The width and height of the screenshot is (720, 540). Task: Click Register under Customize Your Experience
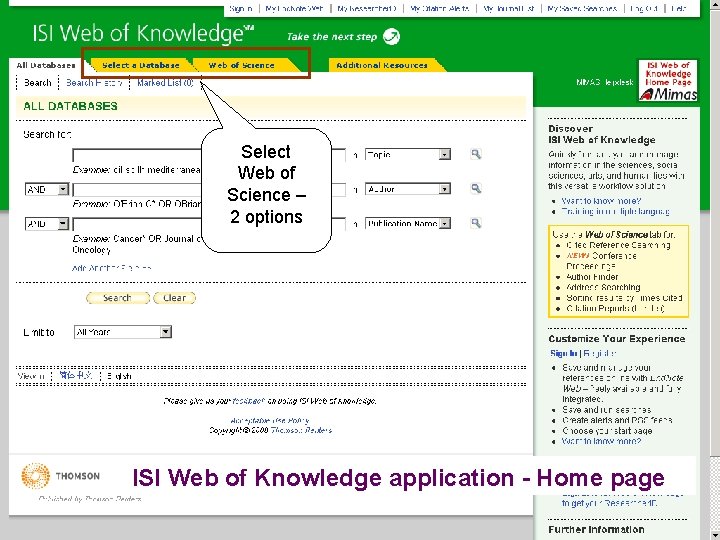click(599, 353)
